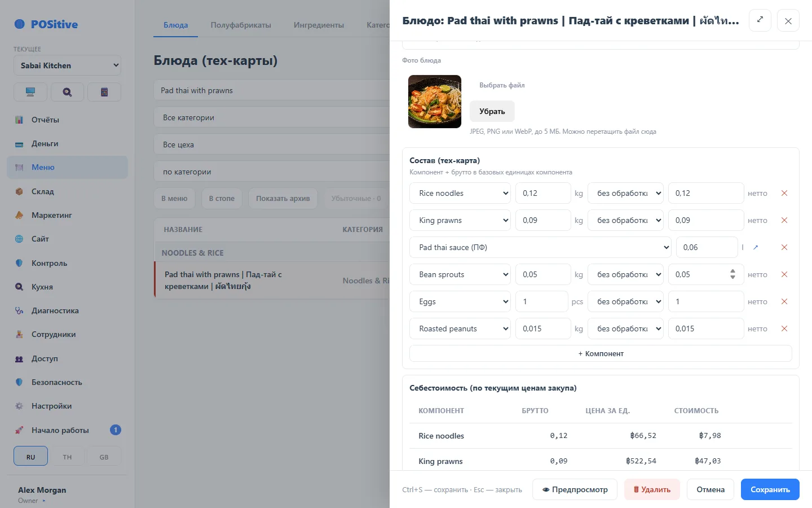Switch to Полуфабрикаты tab
Viewport: 812px width, 508px height.
(241, 25)
